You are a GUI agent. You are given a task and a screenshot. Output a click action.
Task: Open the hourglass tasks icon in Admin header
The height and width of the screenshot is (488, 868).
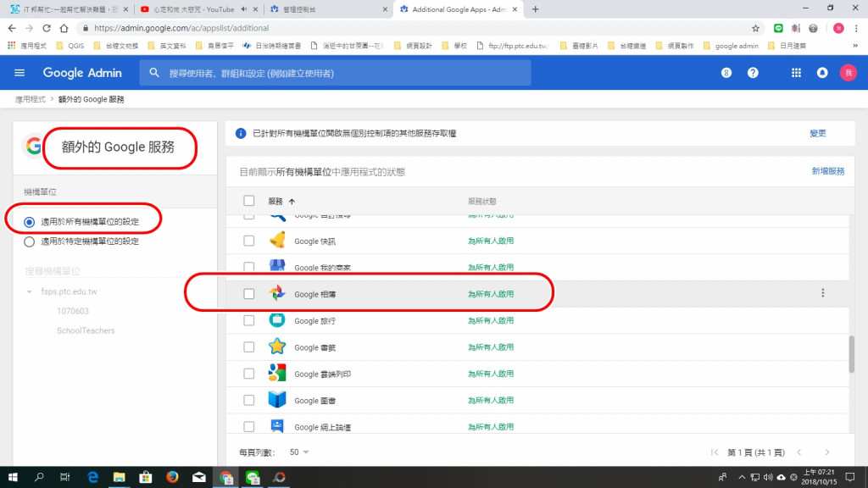pyautogui.click(x=726, y=73)
